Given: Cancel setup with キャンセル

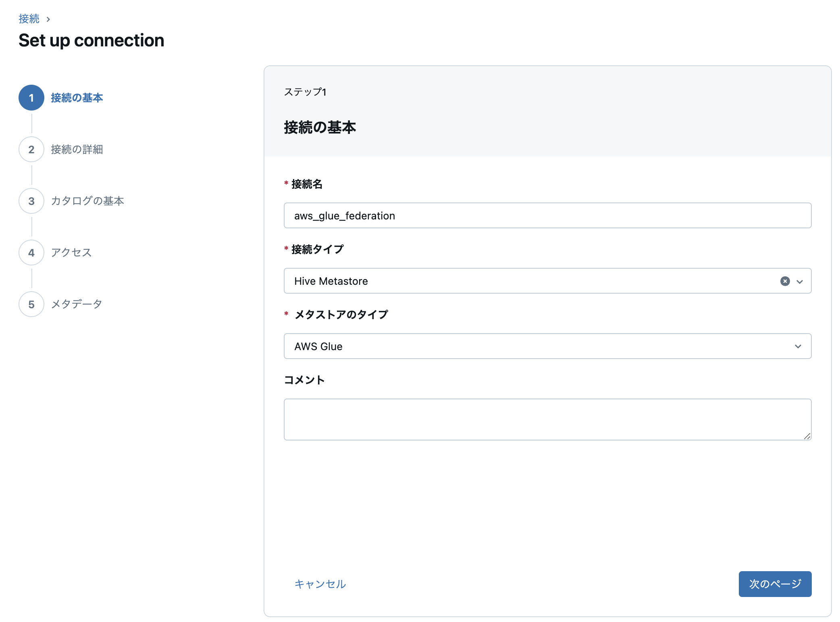Looking at the screenshot, I should pos(320,584).
